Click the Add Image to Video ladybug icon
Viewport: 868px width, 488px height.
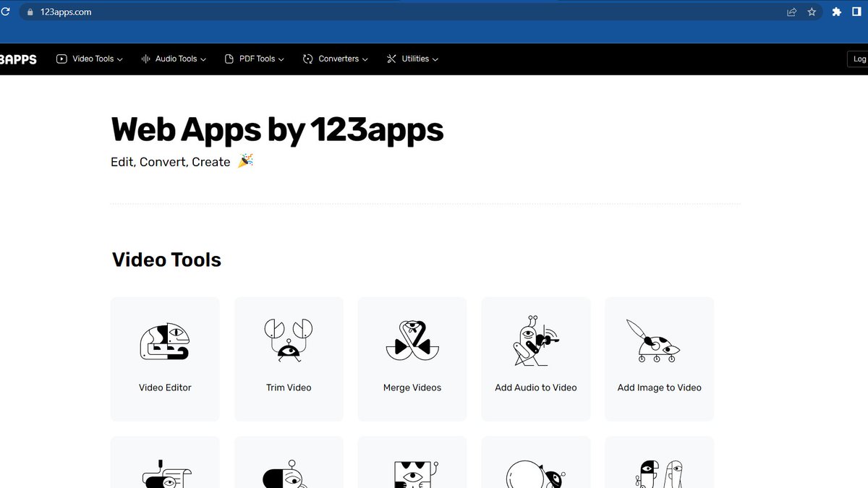(x=653, y=341)
